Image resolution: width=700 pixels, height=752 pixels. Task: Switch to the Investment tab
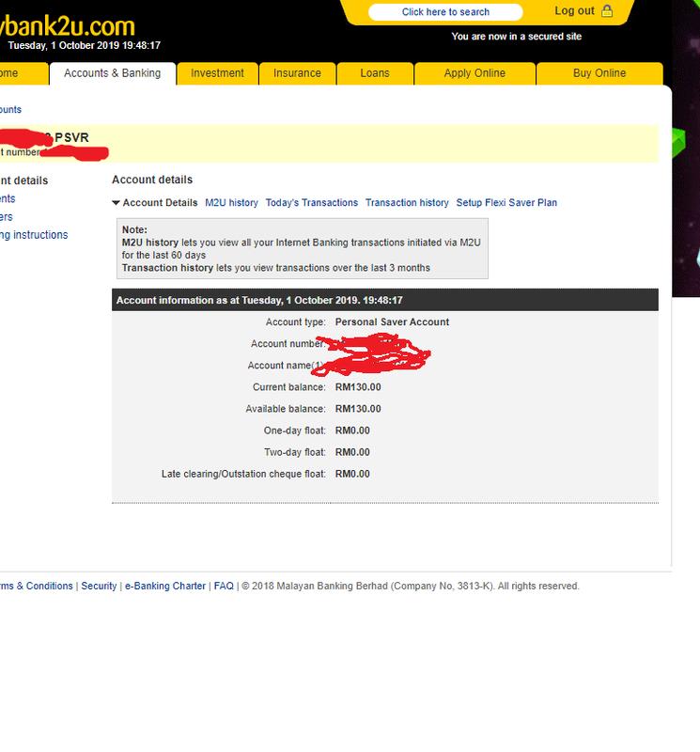[x=217, y=73]
